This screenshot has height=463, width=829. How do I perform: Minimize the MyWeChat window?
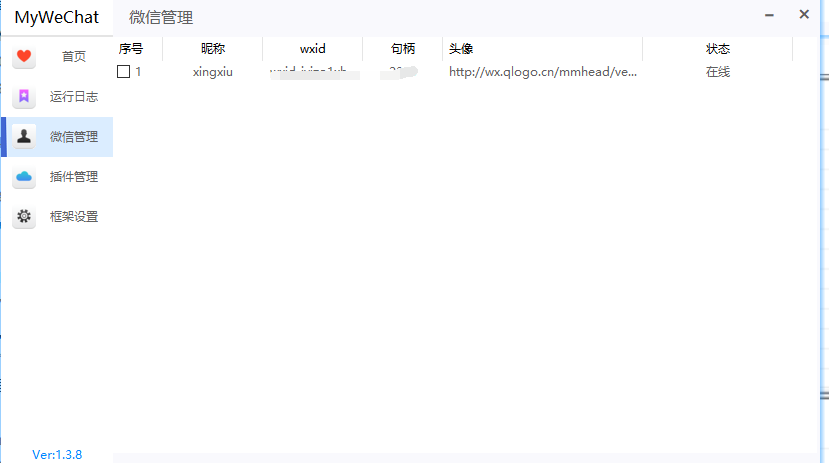[769, 15]
